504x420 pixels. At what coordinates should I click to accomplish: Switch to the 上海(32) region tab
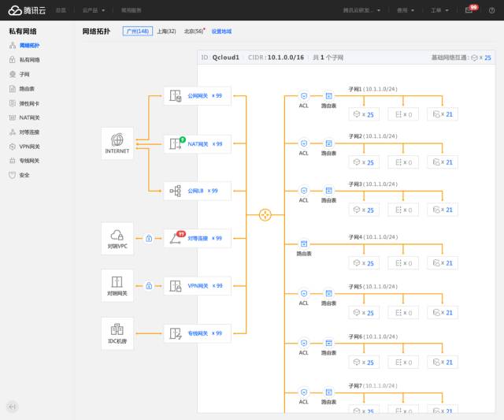[166, 32]
